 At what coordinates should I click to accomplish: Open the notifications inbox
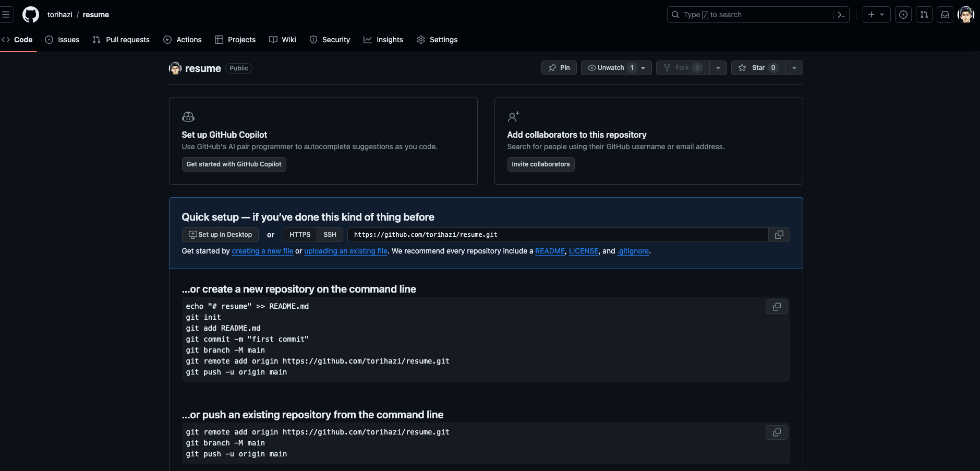pos(945,15)
